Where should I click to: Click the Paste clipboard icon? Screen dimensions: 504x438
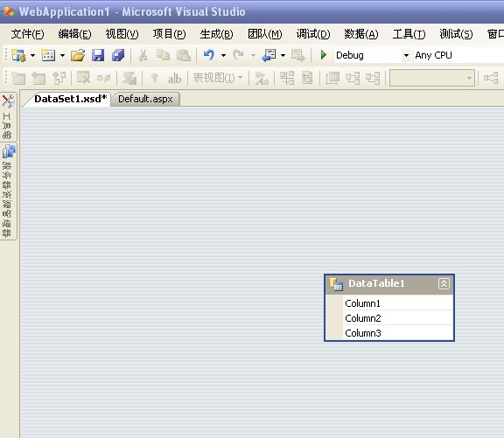[184, 55]
